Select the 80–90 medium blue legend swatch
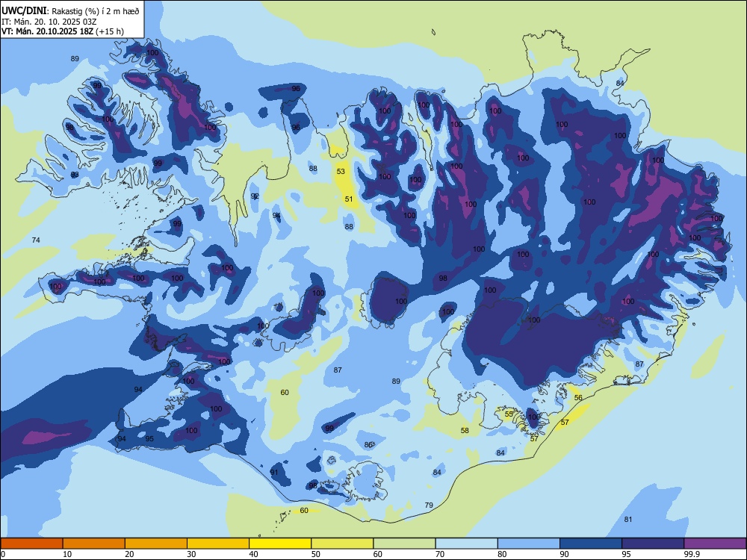Viewport: 747px width, 560px height. coord(529,544)
